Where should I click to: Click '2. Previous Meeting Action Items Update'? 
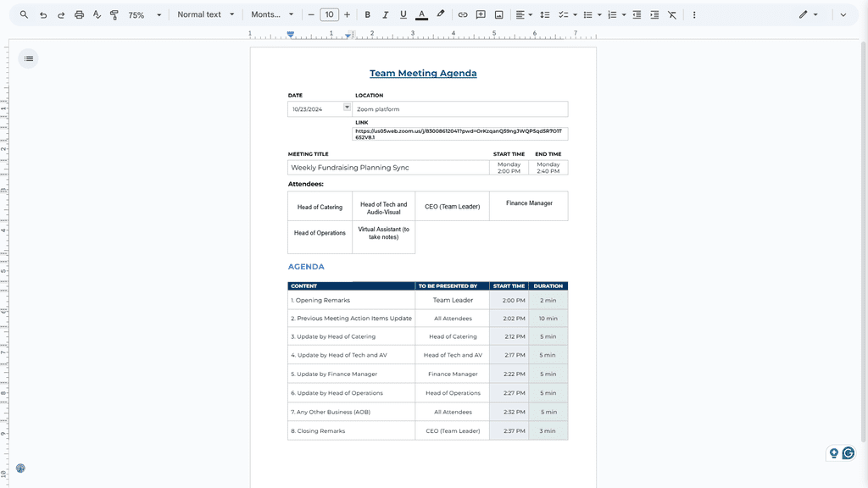tap(352, 319)
